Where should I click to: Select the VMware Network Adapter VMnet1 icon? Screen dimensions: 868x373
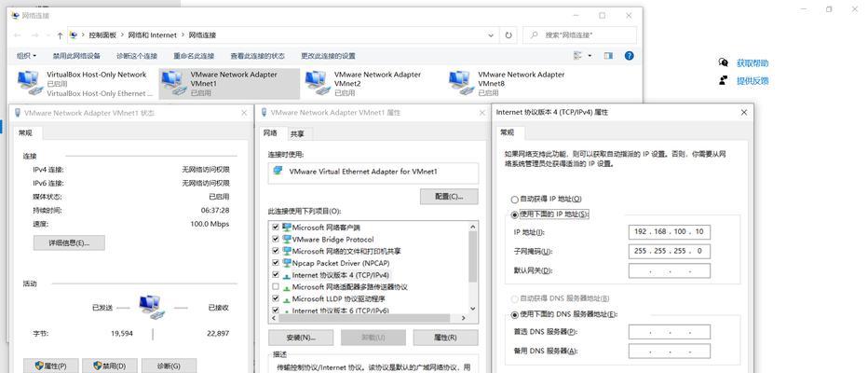(x=172, y=83)
